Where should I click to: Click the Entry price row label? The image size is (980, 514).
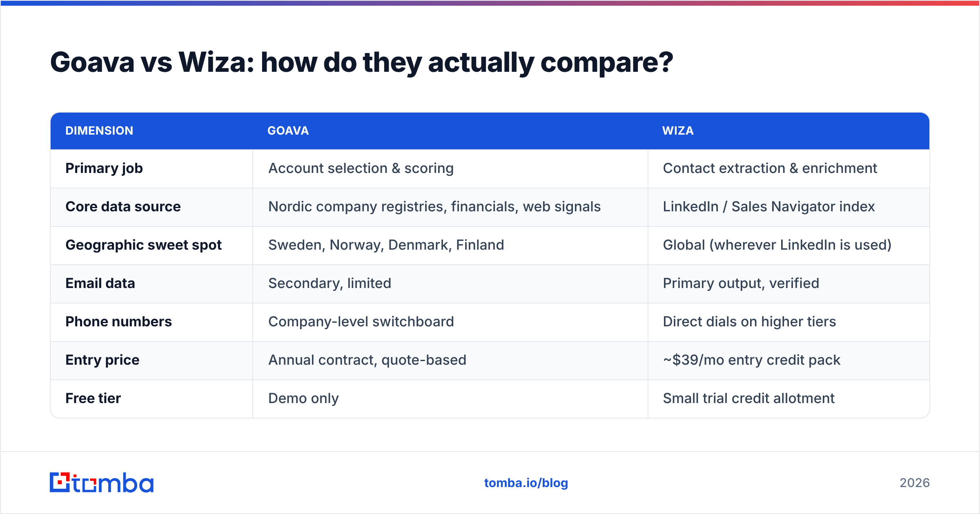[x=102, y=360]
